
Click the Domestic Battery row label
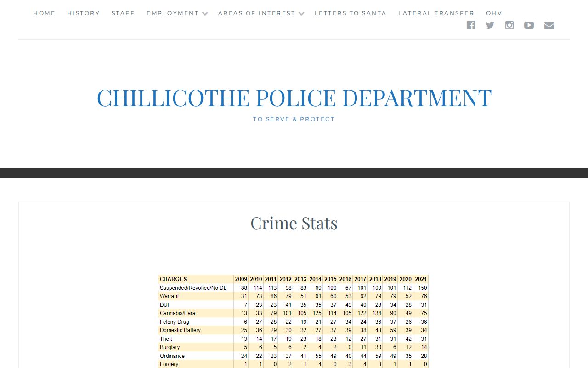click(180, 330)
